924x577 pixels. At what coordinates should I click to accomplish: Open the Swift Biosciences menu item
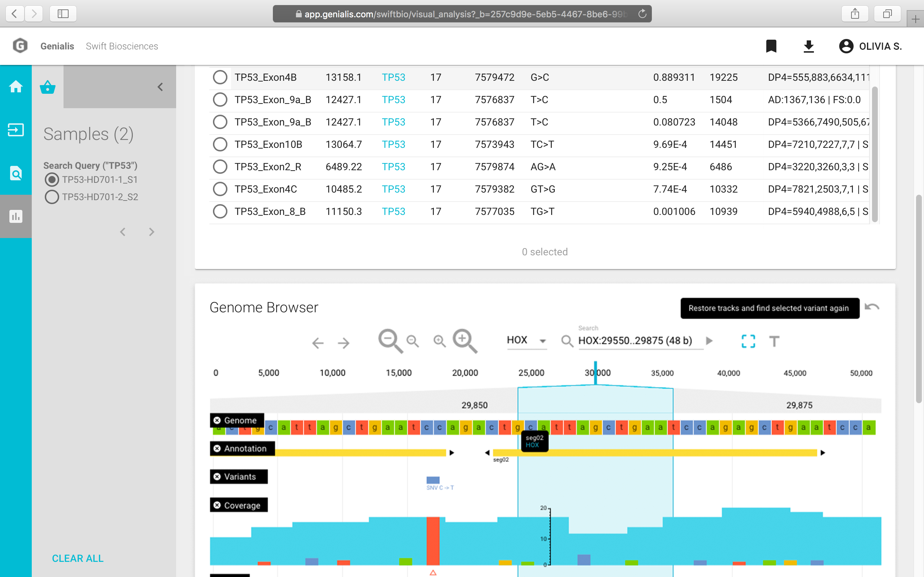coord(122,46)
